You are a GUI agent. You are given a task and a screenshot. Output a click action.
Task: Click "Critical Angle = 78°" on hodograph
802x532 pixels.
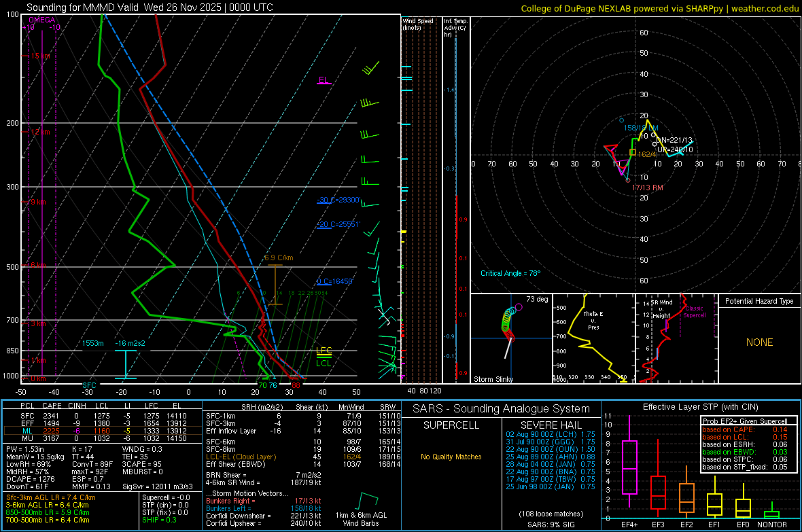point(510,273)
